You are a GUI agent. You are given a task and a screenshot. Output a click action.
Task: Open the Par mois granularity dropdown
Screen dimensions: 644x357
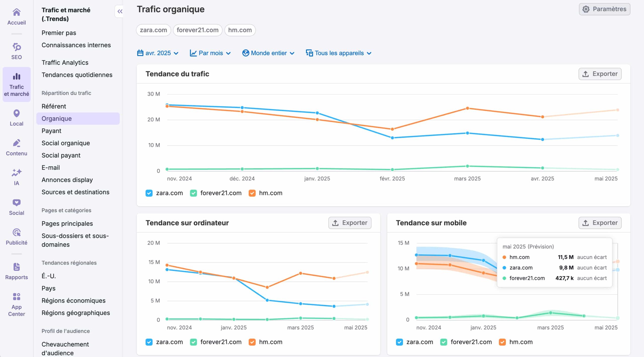coord(210,53)
